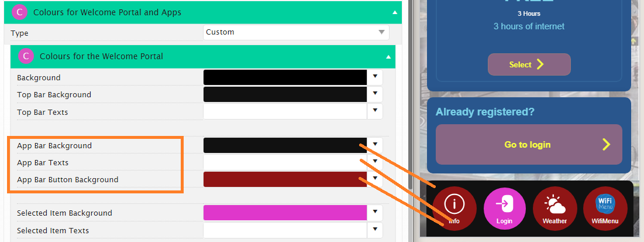The width and height of the screenshot is (644, 242).
Task: Click the magenta Selected Item Background swatch
Action: point(285,213)
